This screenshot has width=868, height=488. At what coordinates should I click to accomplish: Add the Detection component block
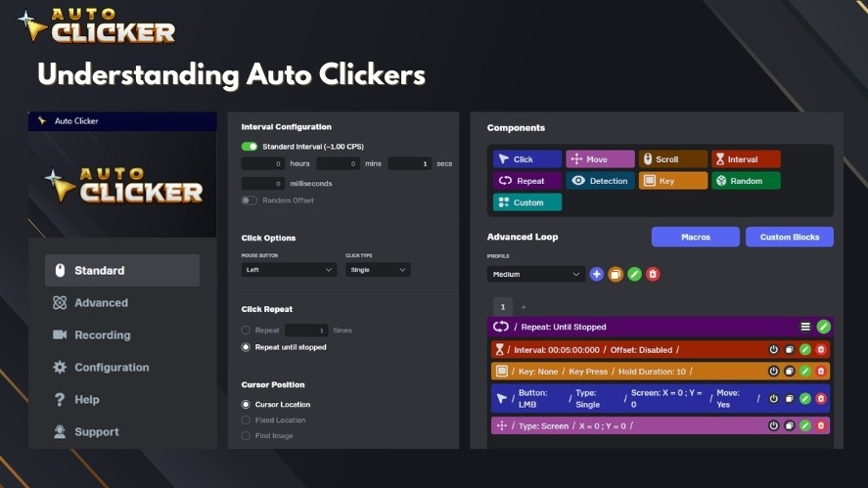point(600,181)
